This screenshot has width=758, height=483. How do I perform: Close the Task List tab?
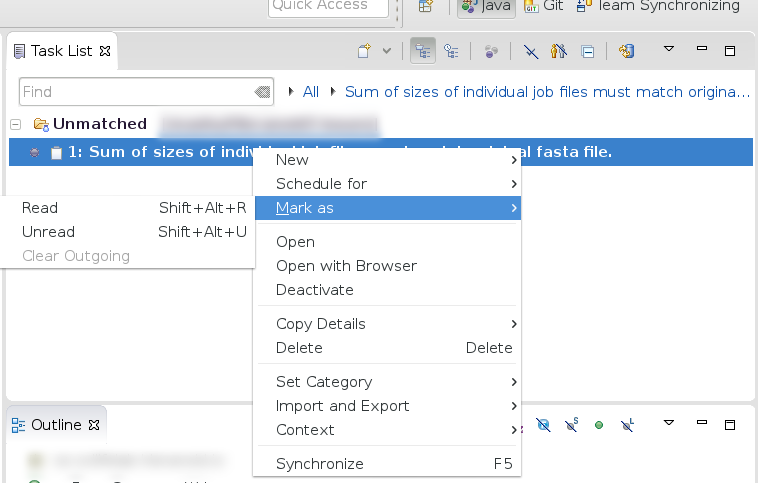click(x=105, y=51)
